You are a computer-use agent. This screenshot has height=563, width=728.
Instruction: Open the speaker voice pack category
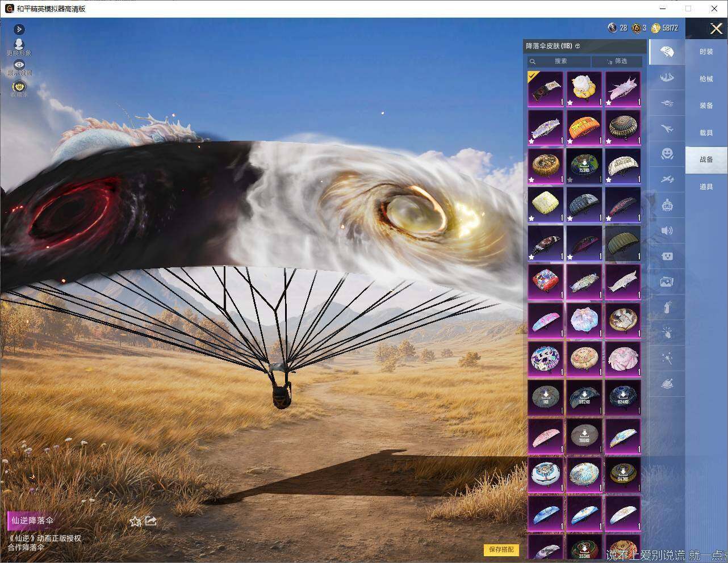[667, 230]
